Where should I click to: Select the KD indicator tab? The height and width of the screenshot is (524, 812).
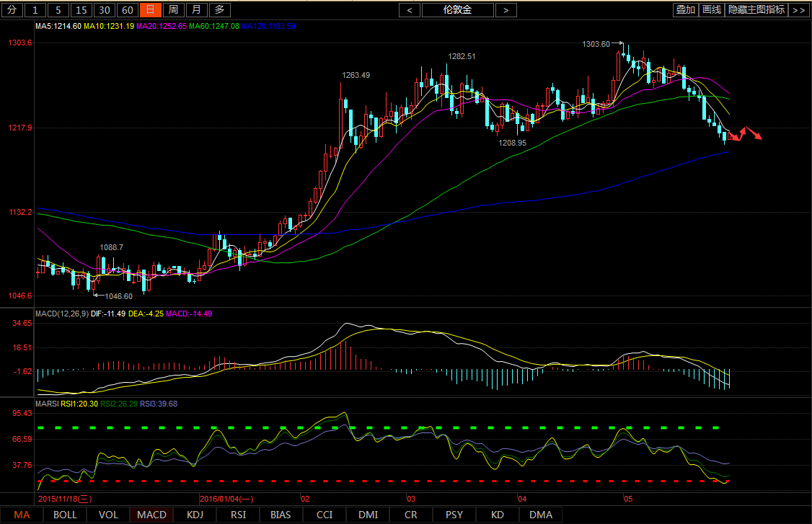pos(497,515)
